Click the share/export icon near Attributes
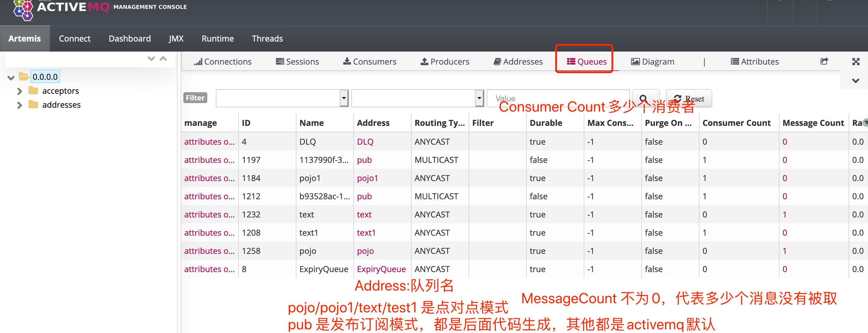The height and width of the screenshot is (333, 868). pos(824,61)
